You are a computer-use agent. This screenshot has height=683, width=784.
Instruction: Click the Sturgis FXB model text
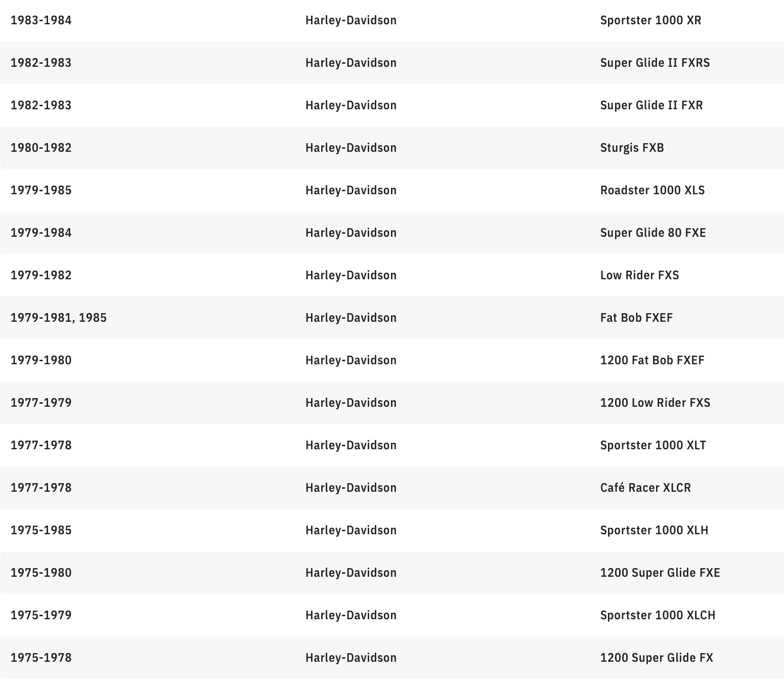tap(632, 148)
